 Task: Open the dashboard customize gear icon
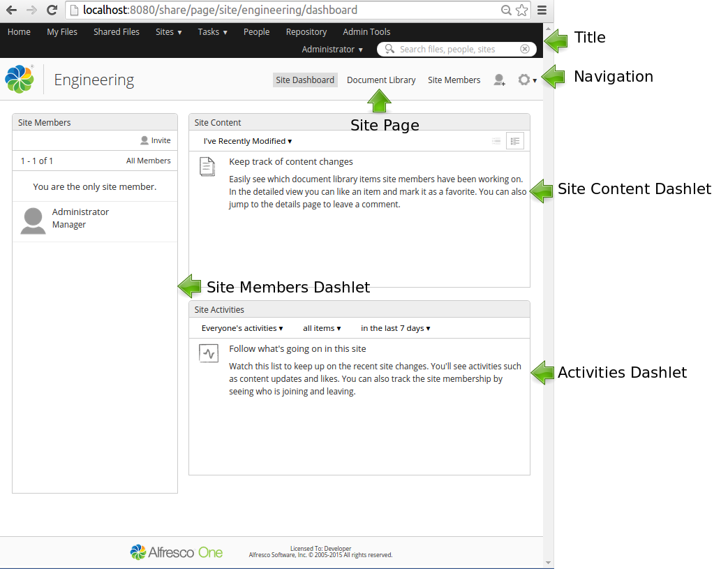(x=525, y=80)
